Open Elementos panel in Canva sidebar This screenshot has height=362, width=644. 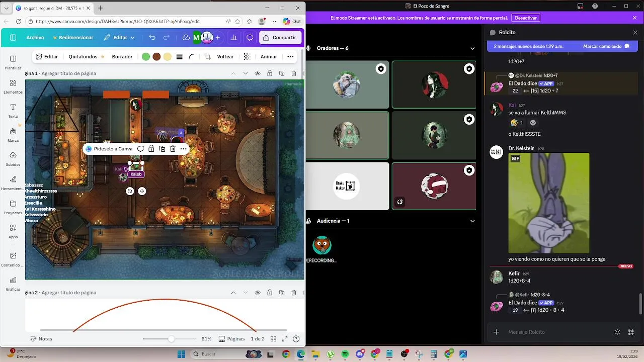13,86
